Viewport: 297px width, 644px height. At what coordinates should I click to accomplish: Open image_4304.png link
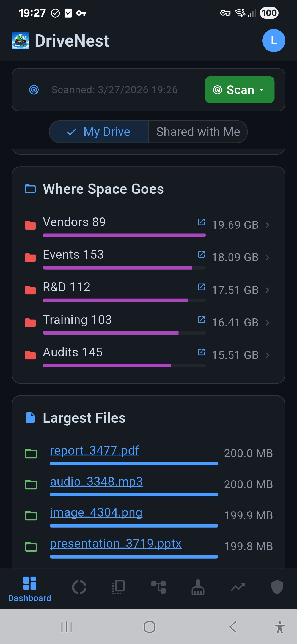[96, 513]
